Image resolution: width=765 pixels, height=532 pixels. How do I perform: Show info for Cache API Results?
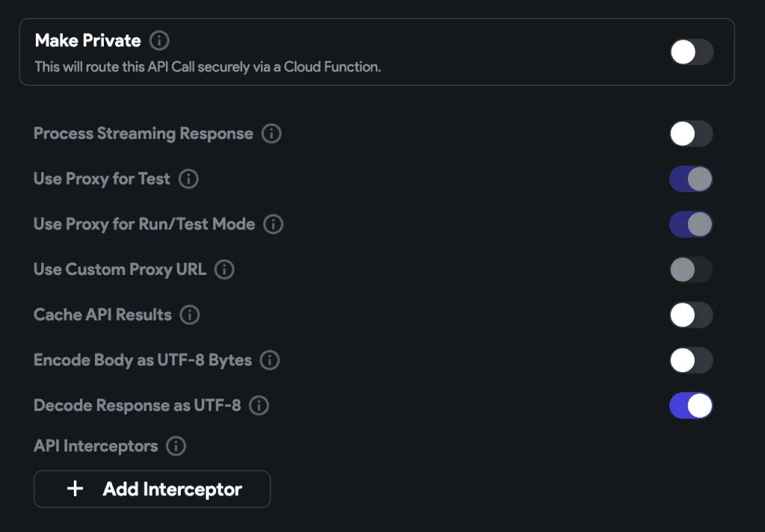[x=190, y=315]
